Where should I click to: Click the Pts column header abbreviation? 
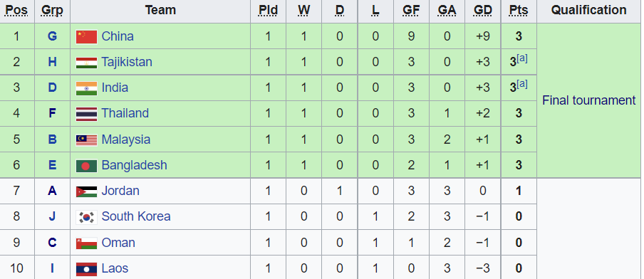click(x=519, y=10)
